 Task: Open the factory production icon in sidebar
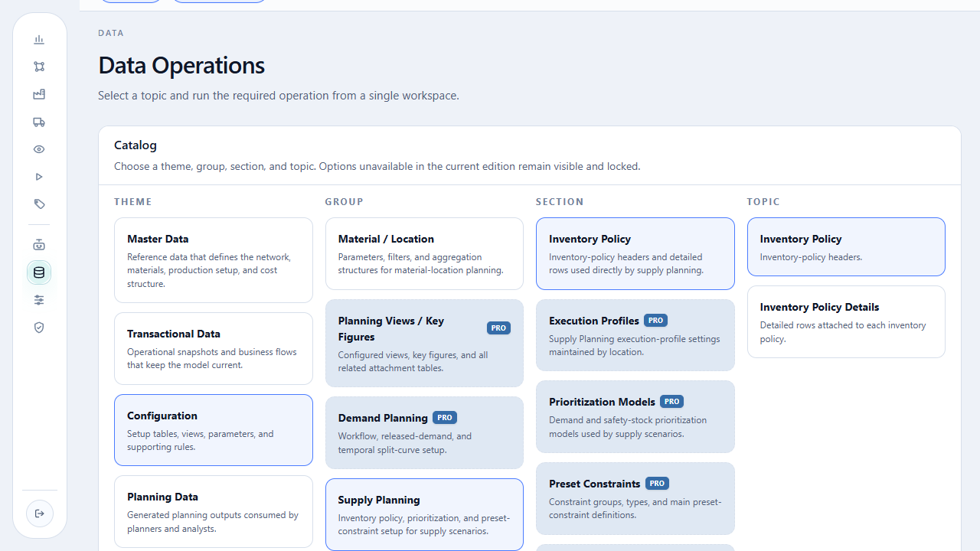pyautogui.click(x=39, y=94)
